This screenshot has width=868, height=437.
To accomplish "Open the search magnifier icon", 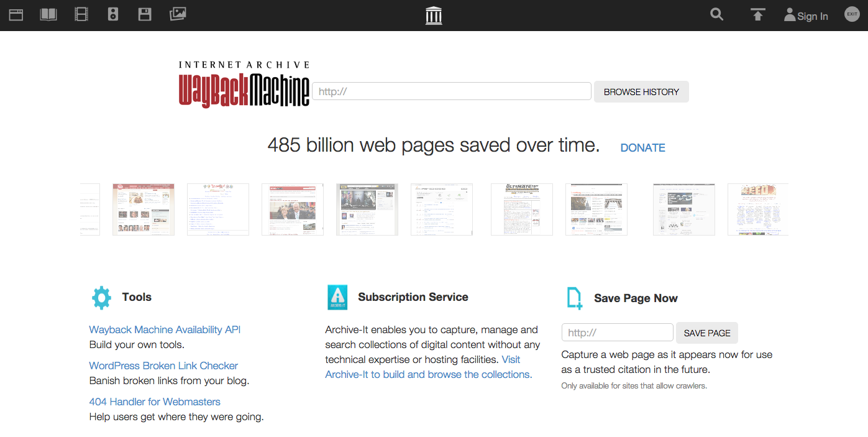I will click(x=717, y=14).
